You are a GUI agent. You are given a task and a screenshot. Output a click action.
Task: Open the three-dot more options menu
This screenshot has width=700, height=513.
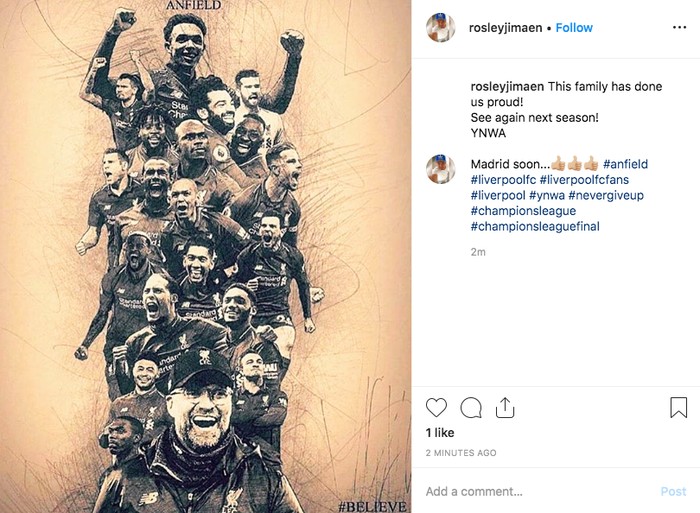[x=679, y=28]
